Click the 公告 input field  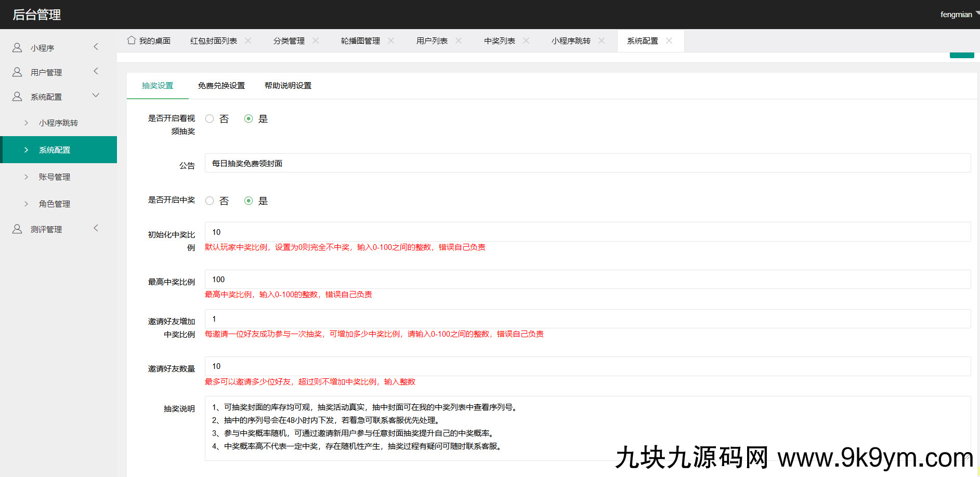click(x=587, y=163)
